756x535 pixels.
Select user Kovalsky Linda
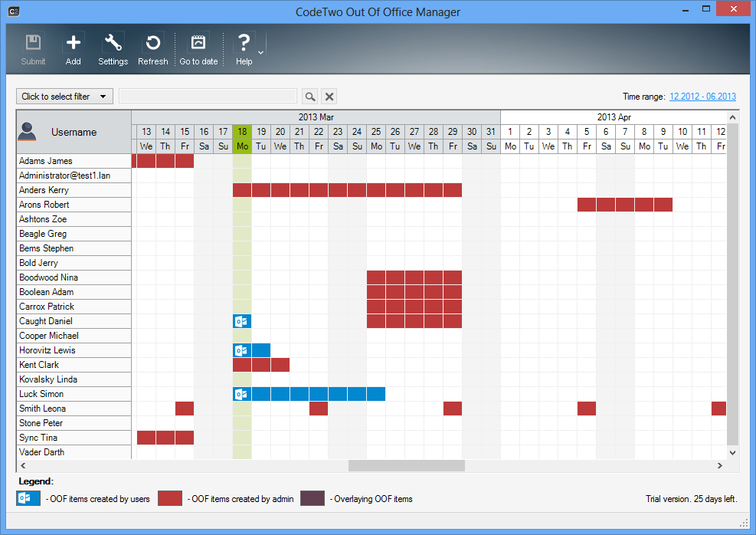coord(74,379)
